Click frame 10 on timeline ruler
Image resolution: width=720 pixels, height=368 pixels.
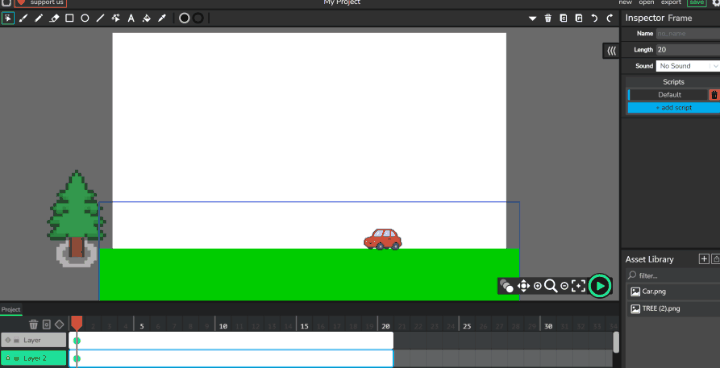pos(223,327)
